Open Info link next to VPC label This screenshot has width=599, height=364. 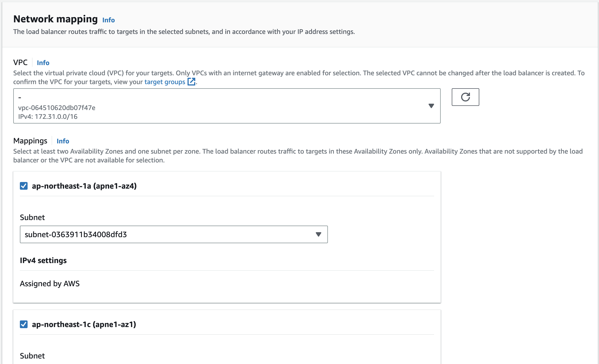43,63
